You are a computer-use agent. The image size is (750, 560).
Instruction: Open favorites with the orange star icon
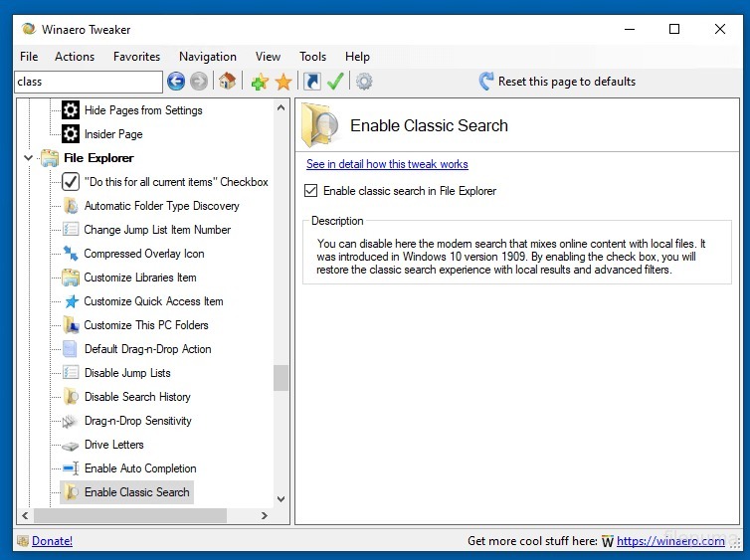click(283, 82)
